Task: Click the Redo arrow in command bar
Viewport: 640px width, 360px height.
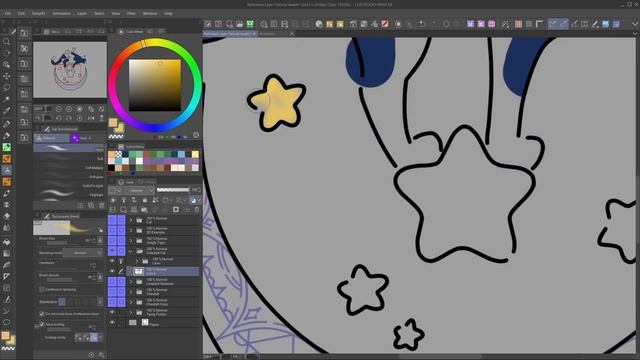Action: tap(434, 24)
